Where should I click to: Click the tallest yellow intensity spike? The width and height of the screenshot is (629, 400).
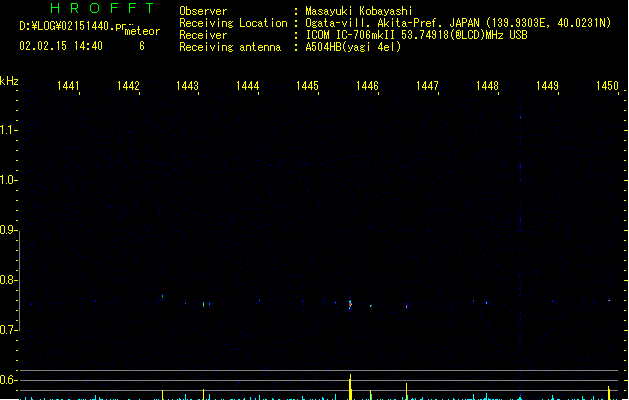click(350, 387)
